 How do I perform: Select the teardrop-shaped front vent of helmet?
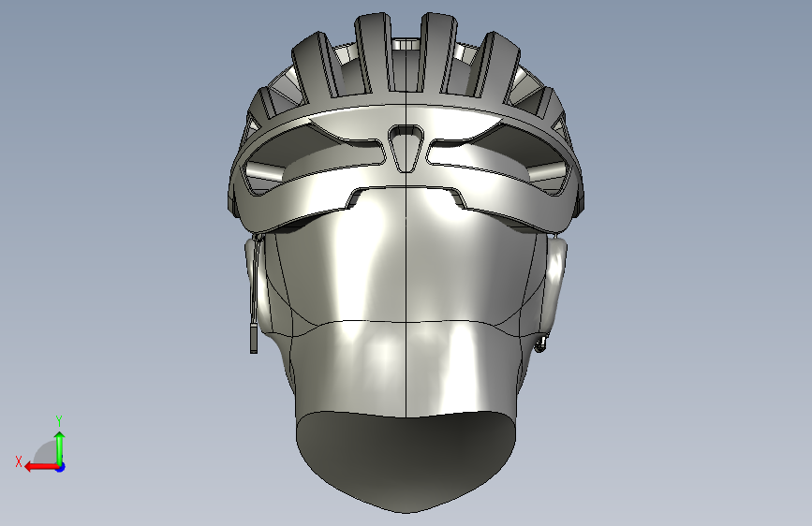tap(406, 148)
